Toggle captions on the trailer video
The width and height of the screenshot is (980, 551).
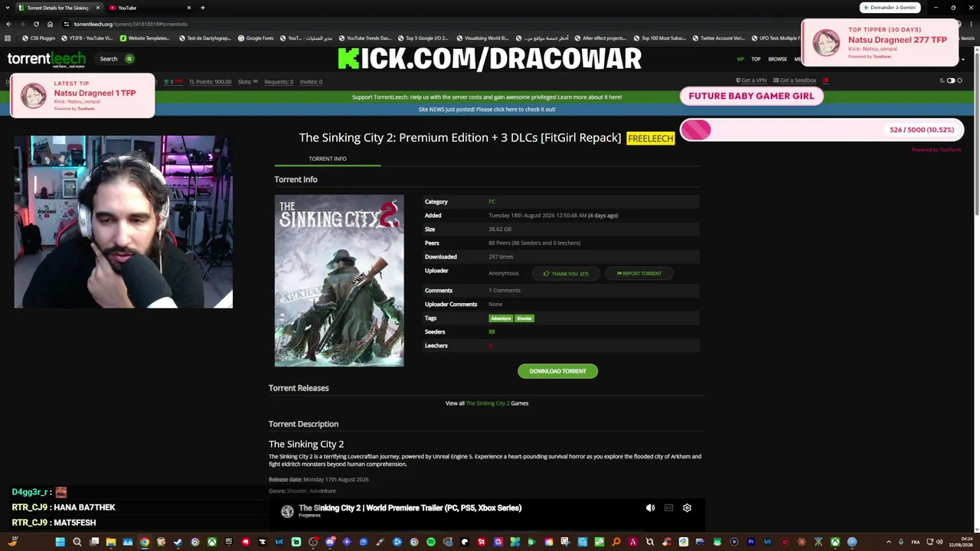coord(668,507)
